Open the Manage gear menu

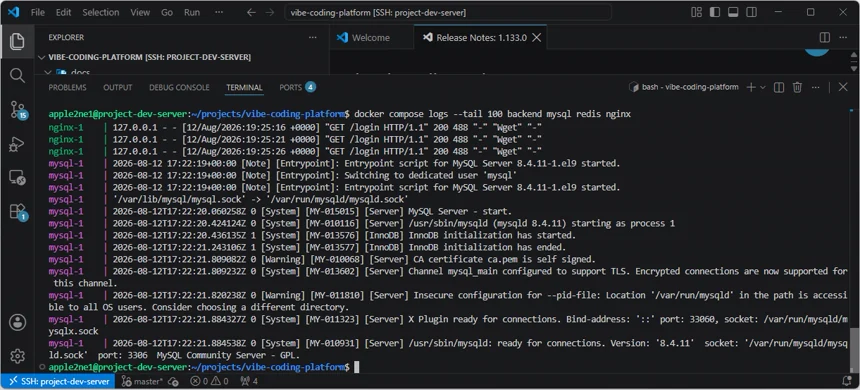pyautogui.click(x=17, y=356)
